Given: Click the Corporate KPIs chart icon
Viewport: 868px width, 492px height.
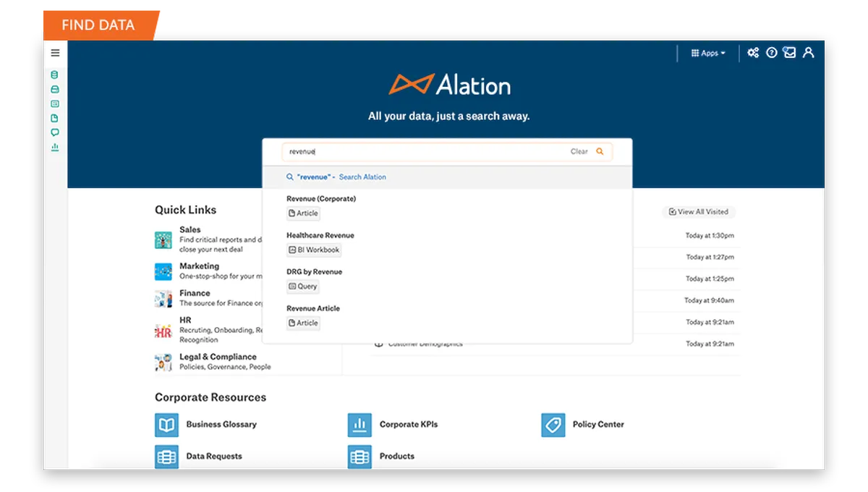Looking at the screenshot, I should coord(359,425).
